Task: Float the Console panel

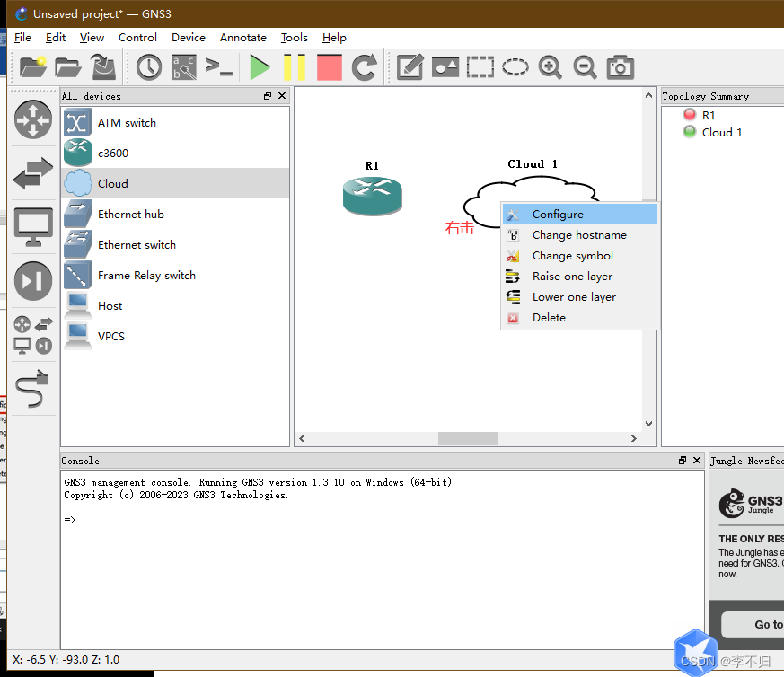Action: (683, 460)
